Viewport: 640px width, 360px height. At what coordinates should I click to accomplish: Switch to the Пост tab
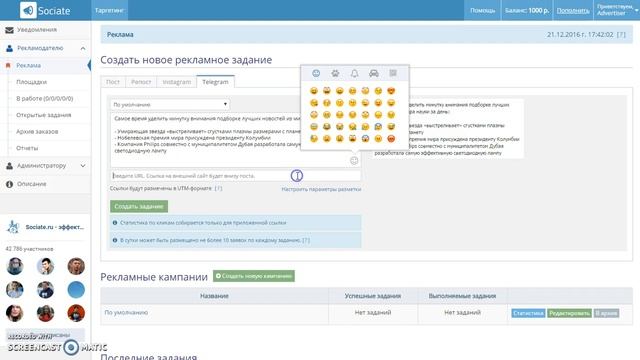tap(113, 82)
